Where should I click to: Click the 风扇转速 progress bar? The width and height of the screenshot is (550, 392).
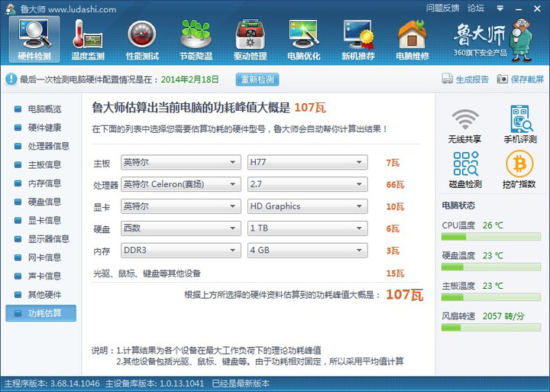490,328
